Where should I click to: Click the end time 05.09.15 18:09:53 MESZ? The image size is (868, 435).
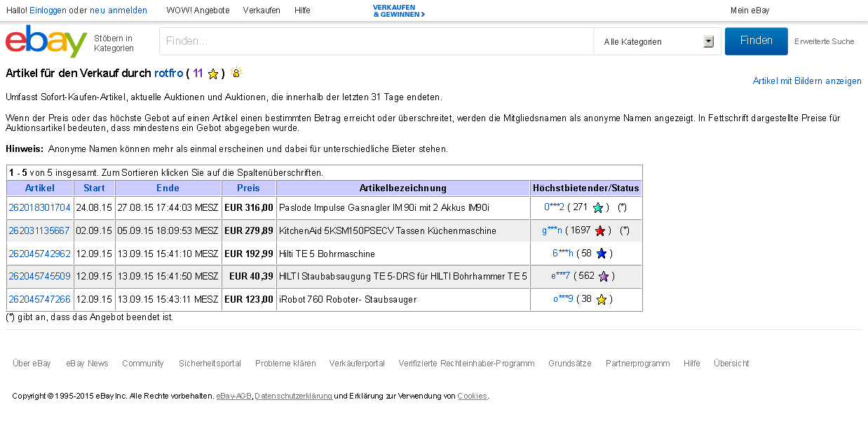tap(168, 230)
